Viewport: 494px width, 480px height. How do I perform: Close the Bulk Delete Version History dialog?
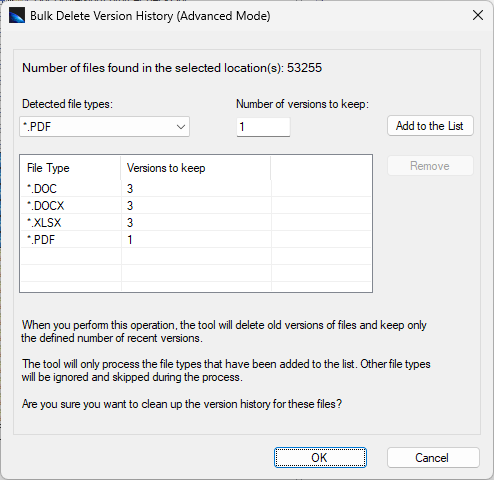(478, 15)
